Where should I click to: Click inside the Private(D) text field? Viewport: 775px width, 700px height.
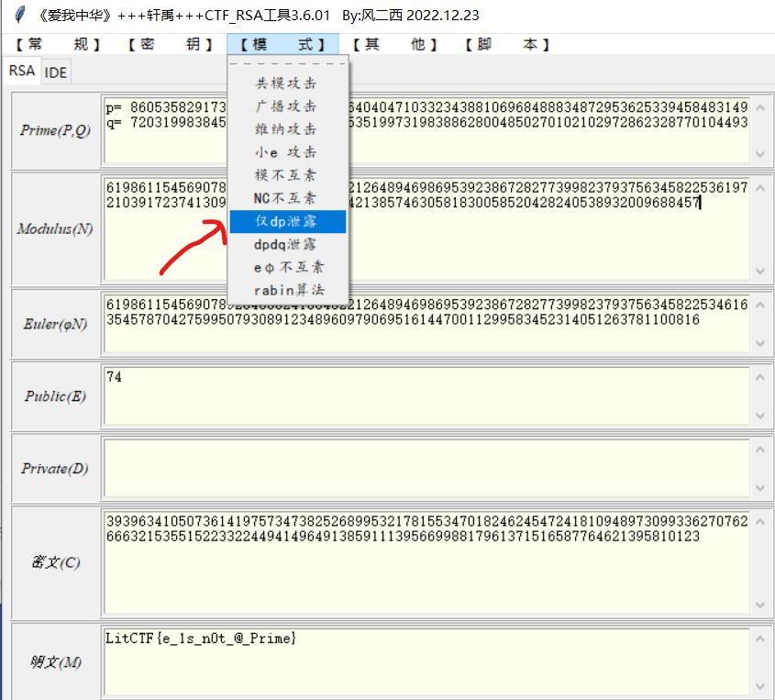[x=426, y=468]
